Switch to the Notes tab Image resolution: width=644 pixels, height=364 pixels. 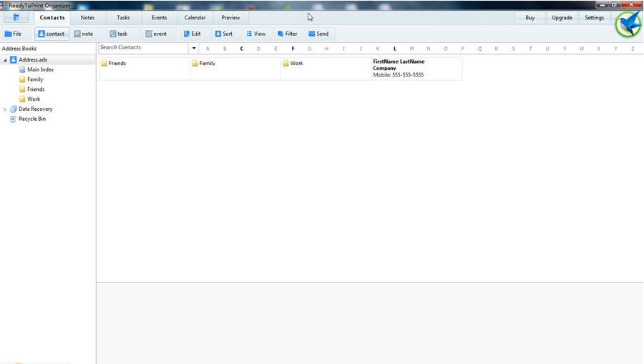(87, 18)
